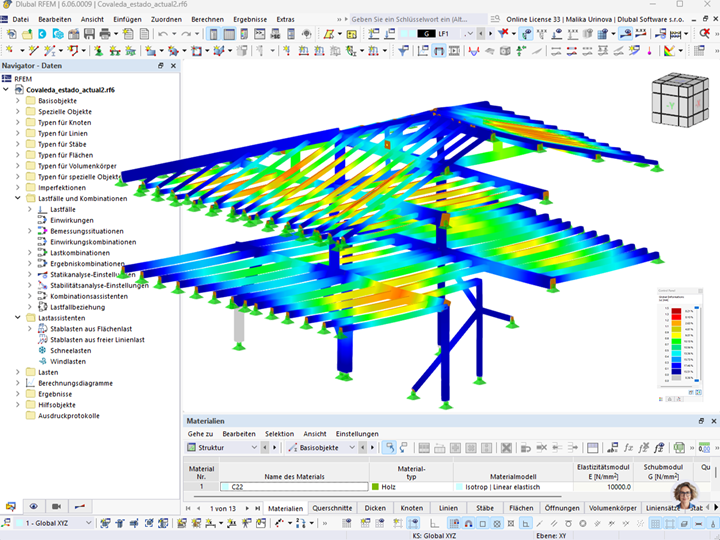Click the pink temperature load icon
The image size is (720, 540).
(649, 51)
